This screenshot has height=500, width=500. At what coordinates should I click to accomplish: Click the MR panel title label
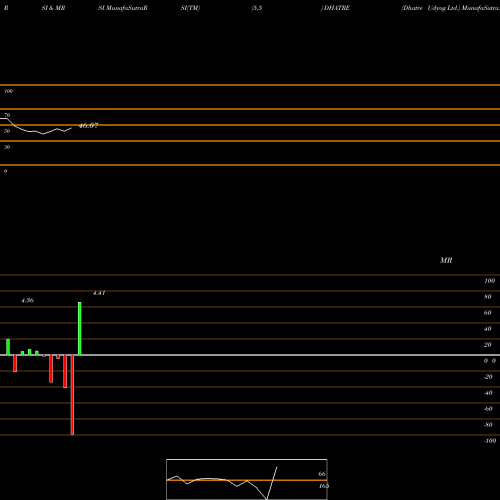coord(446,260)
